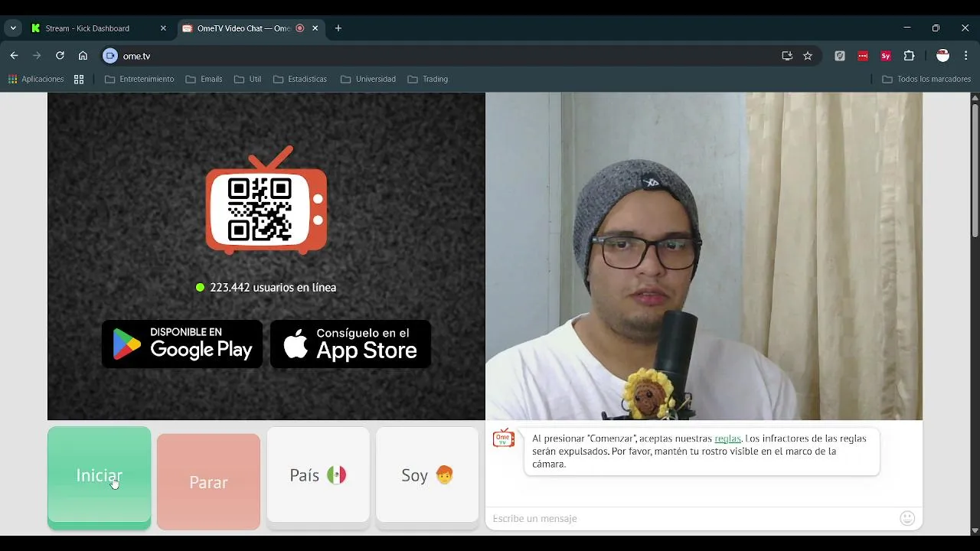Select the OmeTV Video Chat tab
The width and height of the screenshot is (980, 551).
243,28
